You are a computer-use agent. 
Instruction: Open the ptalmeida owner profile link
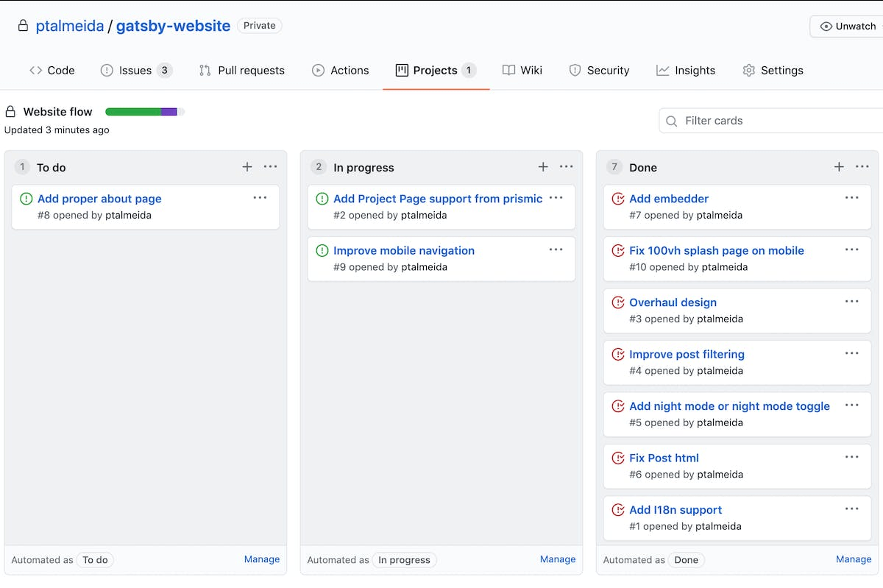(x=70, y=26)
